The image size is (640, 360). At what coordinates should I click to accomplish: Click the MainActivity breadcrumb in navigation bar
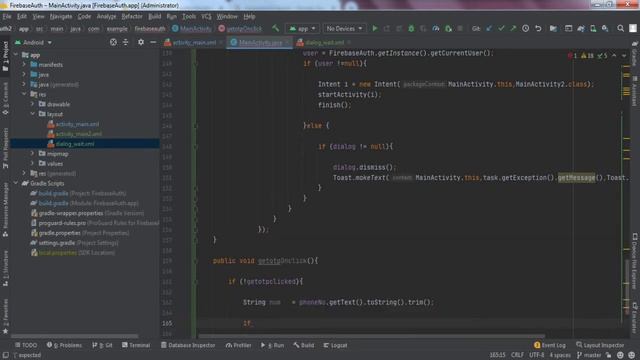(192, 29)
